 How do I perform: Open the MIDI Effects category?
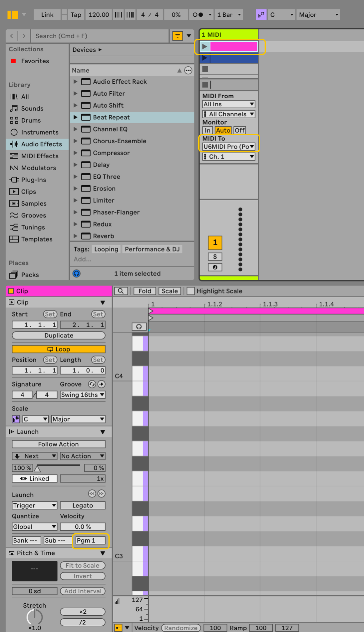[x=40, y=156]
